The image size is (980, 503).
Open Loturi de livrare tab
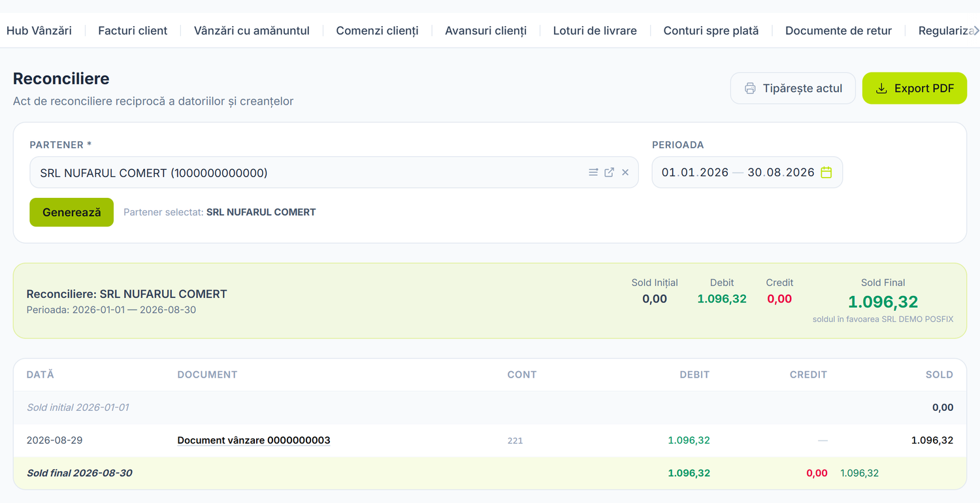(x=595, y=31)
